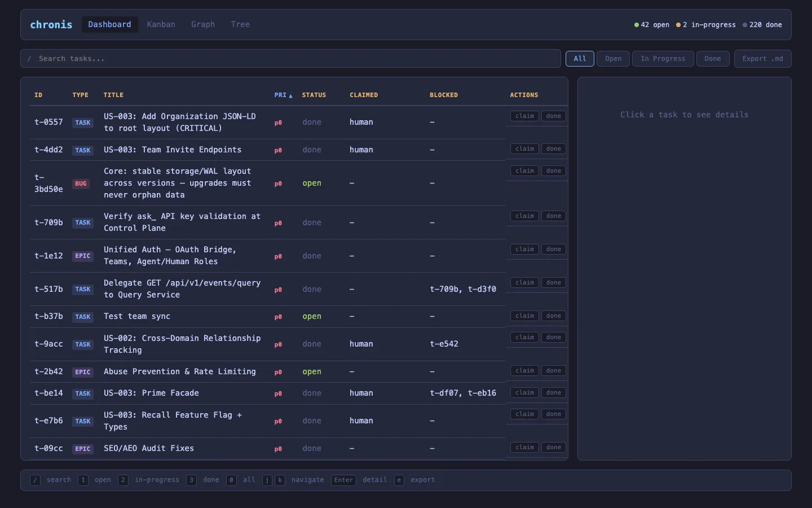Mark task t-9acc done
This screenshot has height=508, width=812.
[554, 338]
